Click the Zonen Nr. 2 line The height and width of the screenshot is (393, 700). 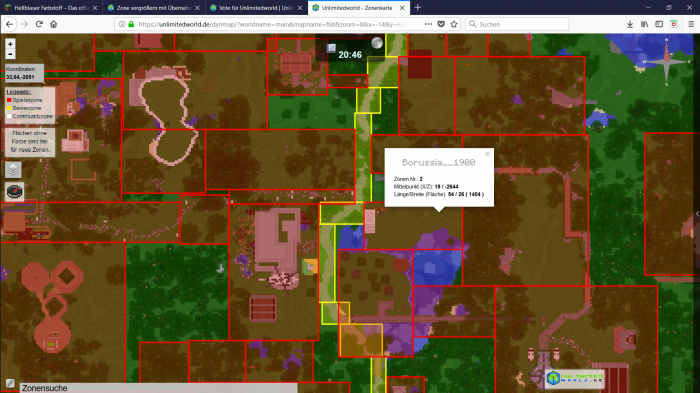(408, 179)
